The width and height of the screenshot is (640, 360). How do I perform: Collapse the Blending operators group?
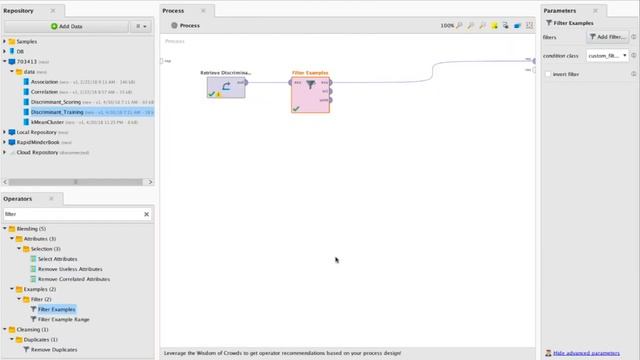(x=4, y=229)
